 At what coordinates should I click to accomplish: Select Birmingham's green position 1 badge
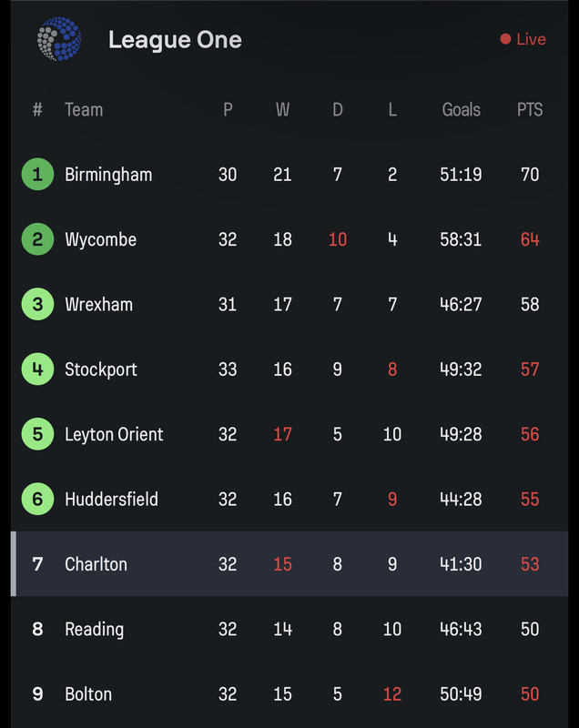click(x=37, y=175)
